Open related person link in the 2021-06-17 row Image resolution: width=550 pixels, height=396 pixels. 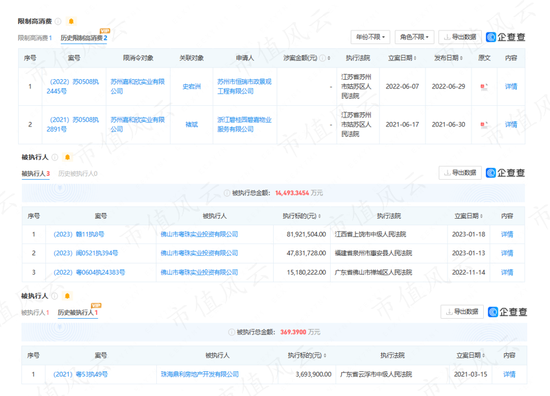pyautogui.click(x=192, y=125)
